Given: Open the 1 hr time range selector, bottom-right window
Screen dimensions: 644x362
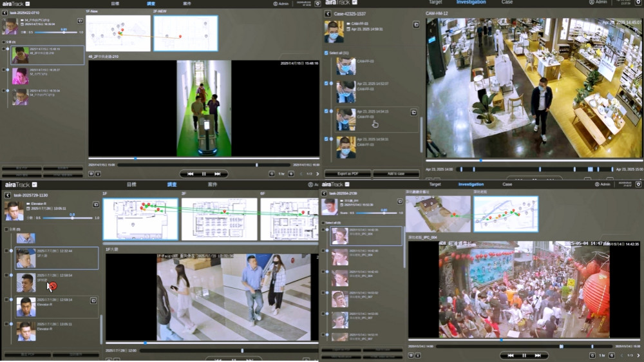Looking at the screenshot, I should (602, 356).
